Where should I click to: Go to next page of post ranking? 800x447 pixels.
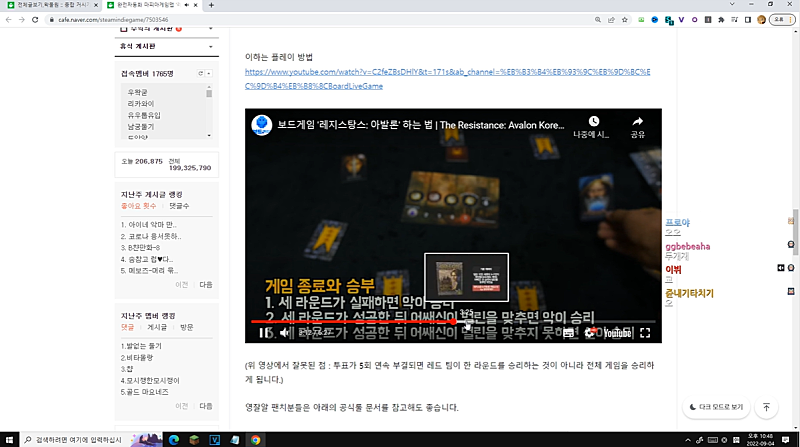[206, 284]
